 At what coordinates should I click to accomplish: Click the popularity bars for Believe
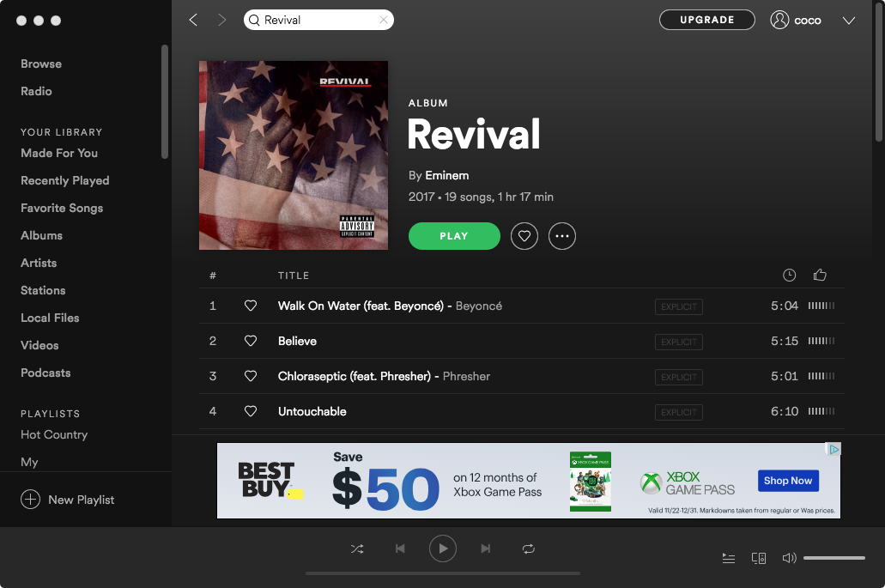[x=821, y=341]
